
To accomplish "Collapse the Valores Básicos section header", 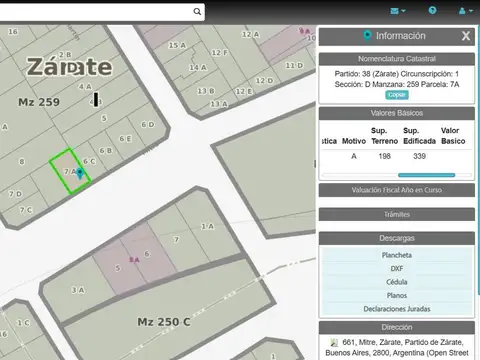I will (397, 113).
